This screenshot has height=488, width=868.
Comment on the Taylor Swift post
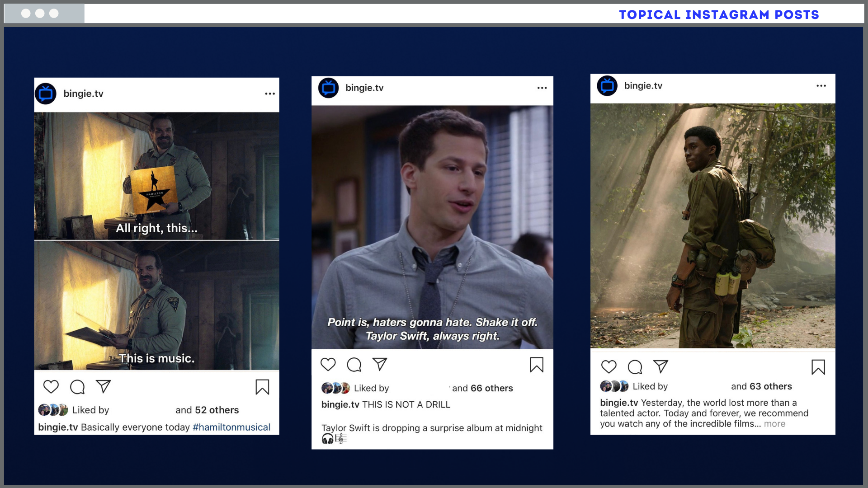pos(354,365)
